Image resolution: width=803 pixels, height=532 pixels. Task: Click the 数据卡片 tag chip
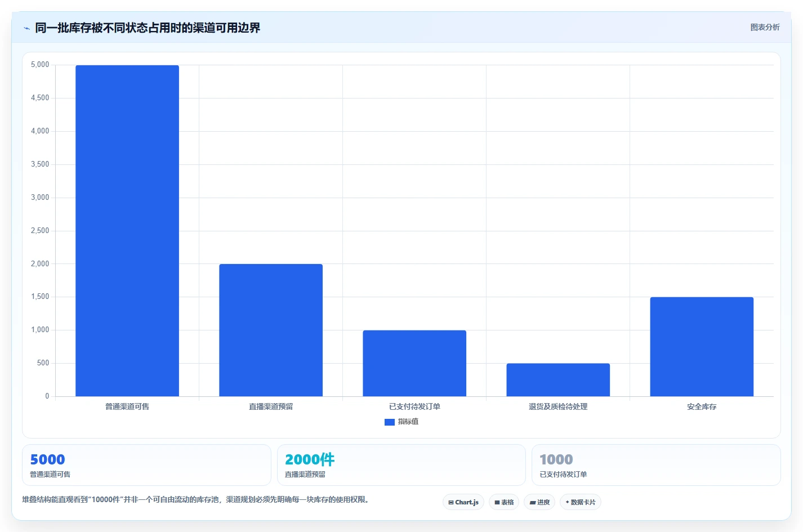coord(581,502)
